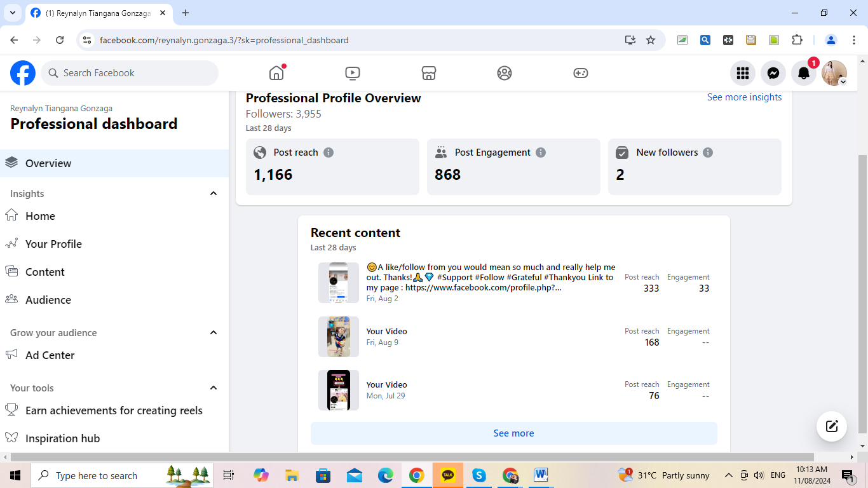The width and height of the screenshot is (868, 488).
Task: Open Microsoft Word from the taskbar
Action: click(x=541, y=475)
